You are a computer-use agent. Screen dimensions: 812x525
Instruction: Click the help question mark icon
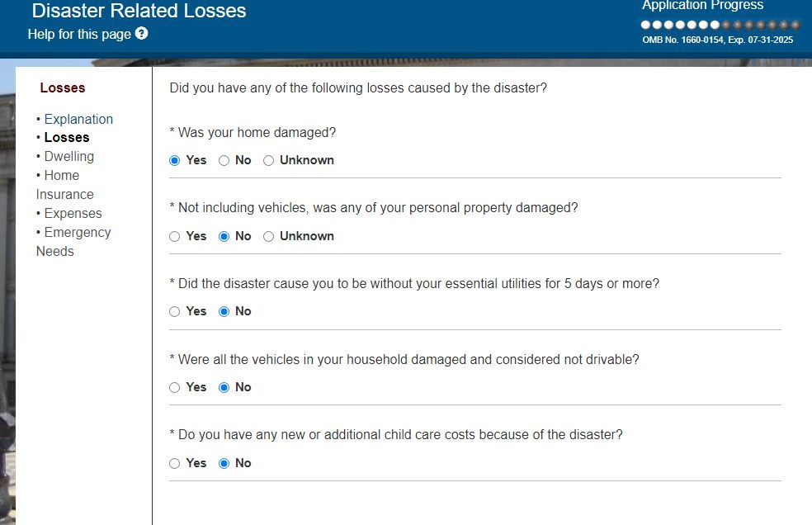point(141,34)
